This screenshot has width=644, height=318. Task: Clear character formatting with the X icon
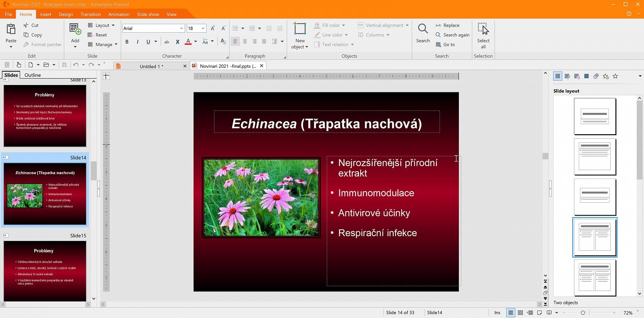click(178, 42)
